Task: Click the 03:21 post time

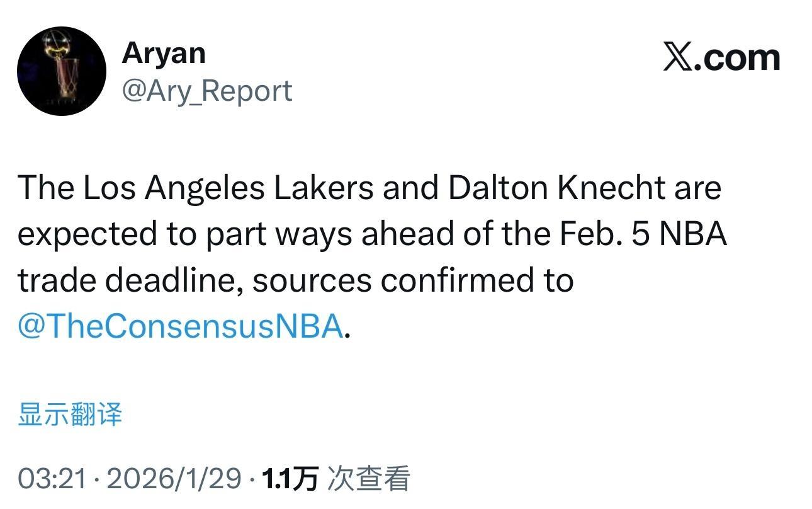Action: [52, 479]
